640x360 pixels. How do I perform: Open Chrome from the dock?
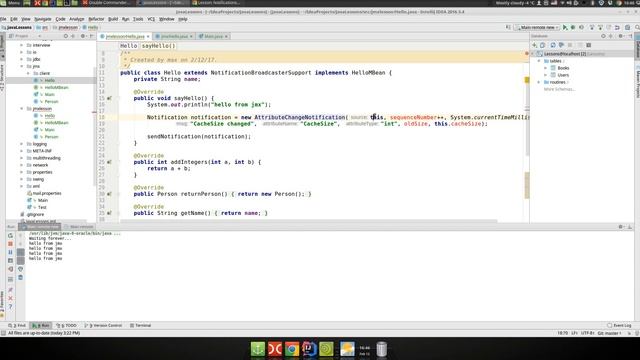click(292, 349)
